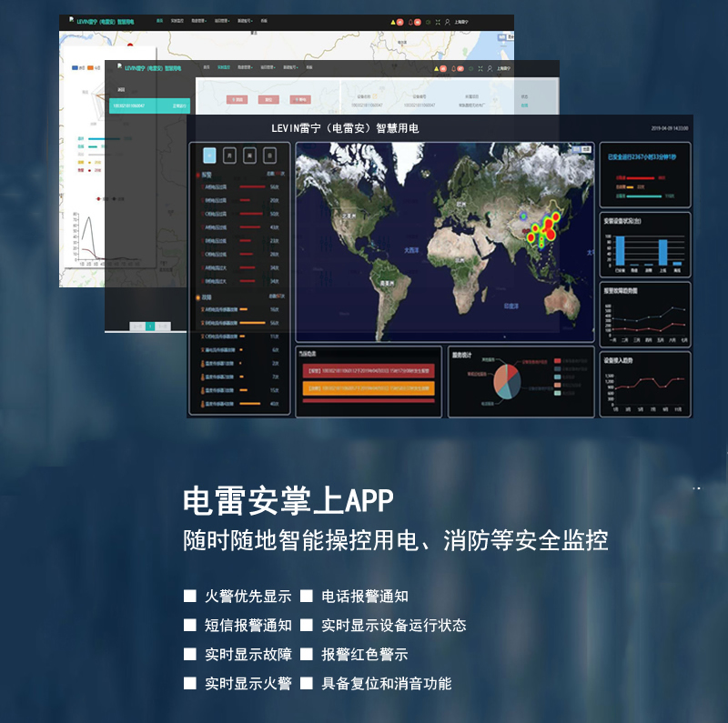Toggle the green sound icon in the middle 实时监控 window

click(x=470, y=69)
